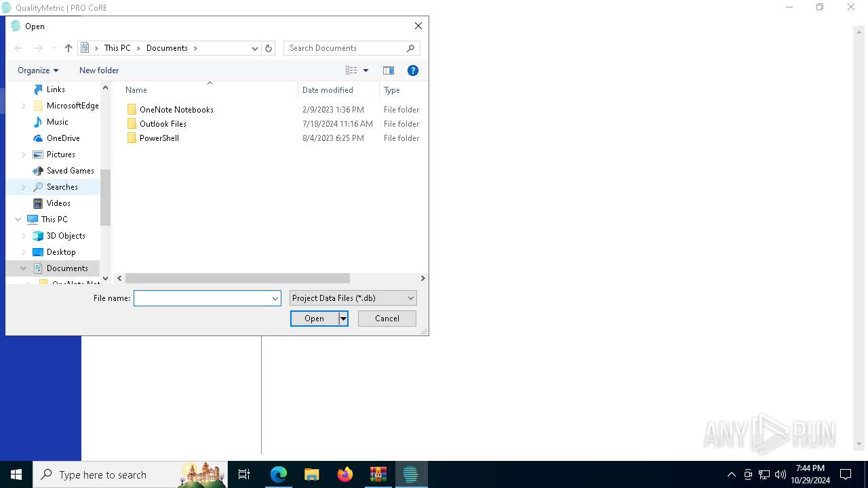The image size is (868, 488).
Task: Go up one folder level
Action: click(68, 48)
